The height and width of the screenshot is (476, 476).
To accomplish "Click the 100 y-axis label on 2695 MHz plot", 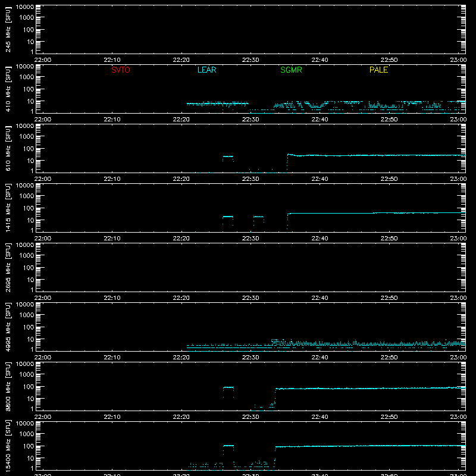I will click(x=29, y=268).
